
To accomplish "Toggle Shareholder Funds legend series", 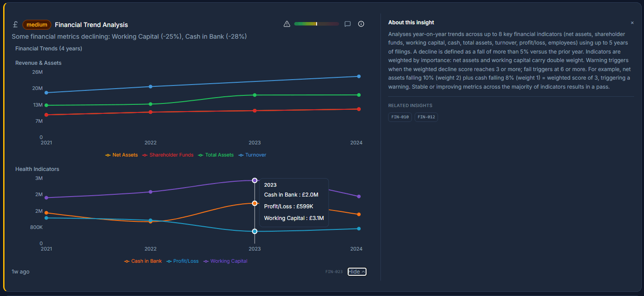I will point(168,155).
